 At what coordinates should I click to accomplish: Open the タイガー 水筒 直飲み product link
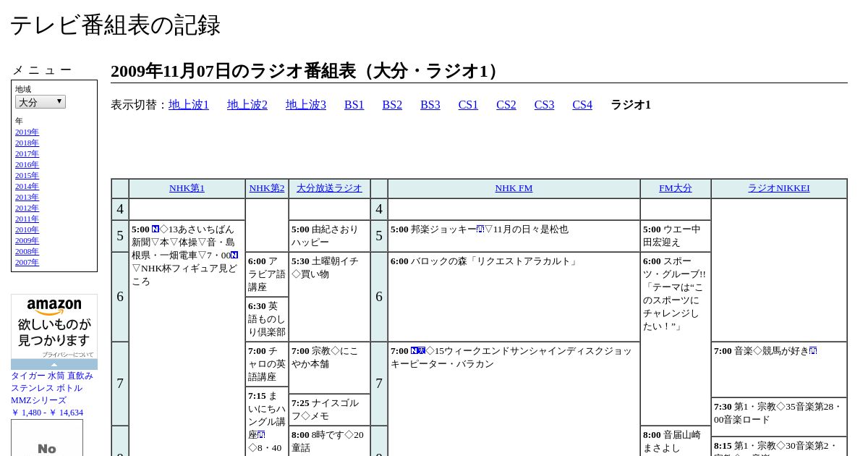[52, 388]
